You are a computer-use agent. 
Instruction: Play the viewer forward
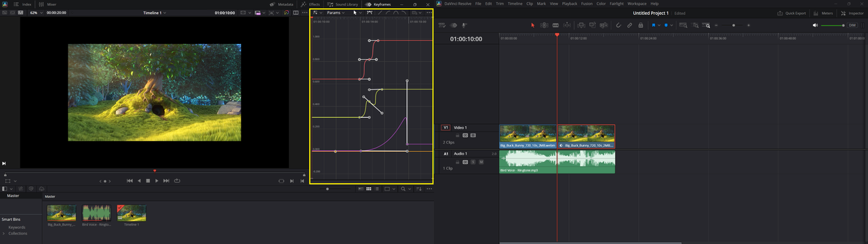point(157,181)
